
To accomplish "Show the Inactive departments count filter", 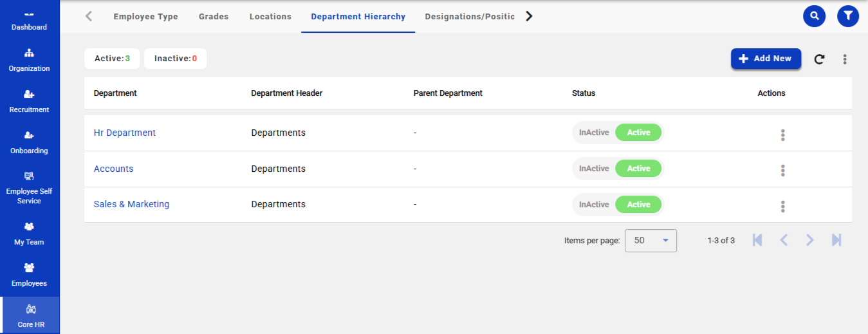I will [175, 59].
